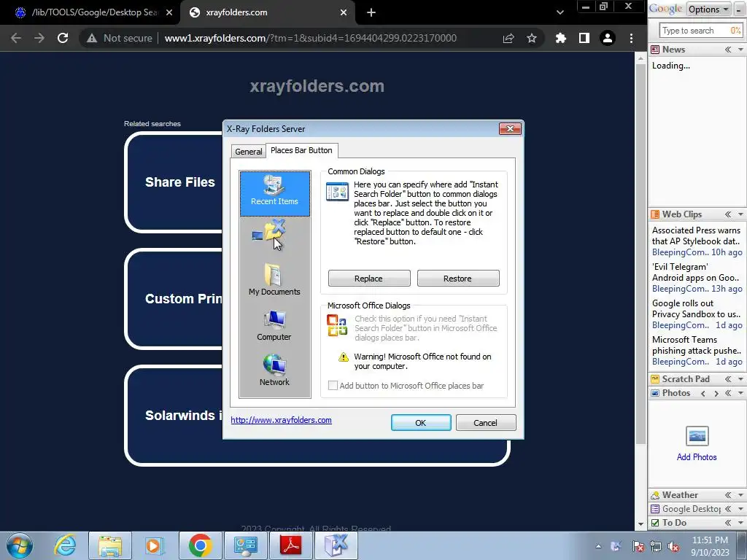The image size is (747, 560).
Task: Open the Web Clips menu arrow
Action: pos(740,214)
